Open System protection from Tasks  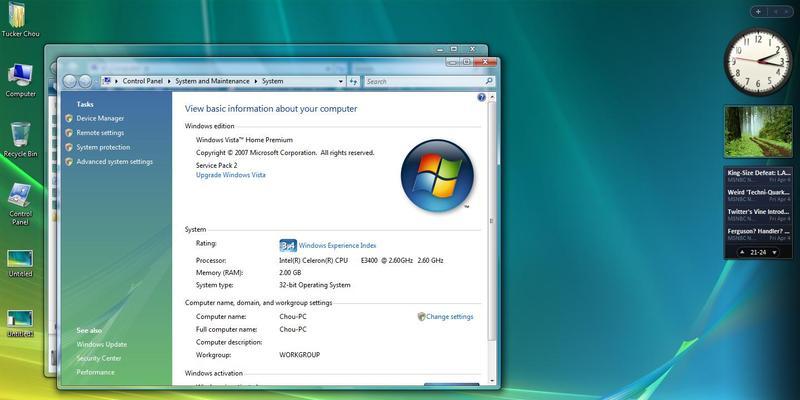click(103, 147)
